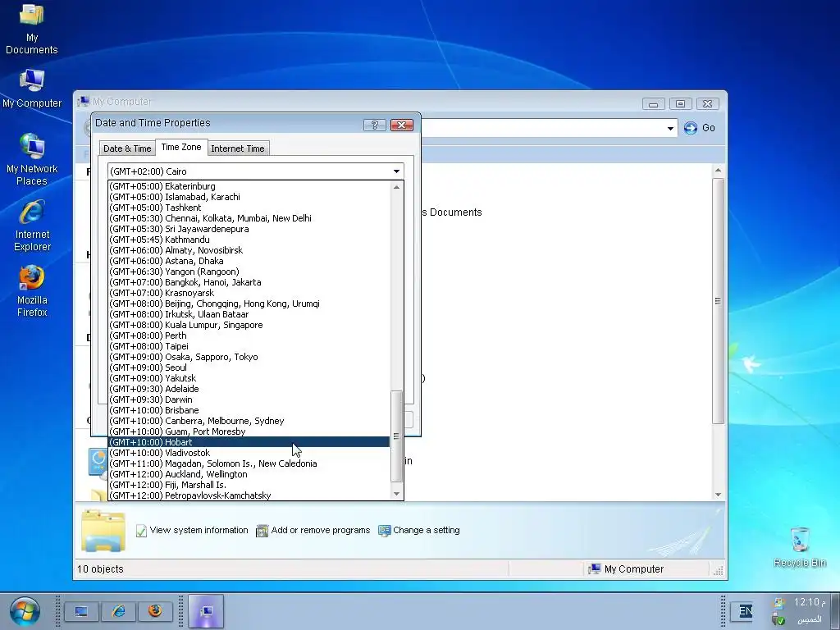Click Show Desktop quick launch icon

[x=81, y=611]
